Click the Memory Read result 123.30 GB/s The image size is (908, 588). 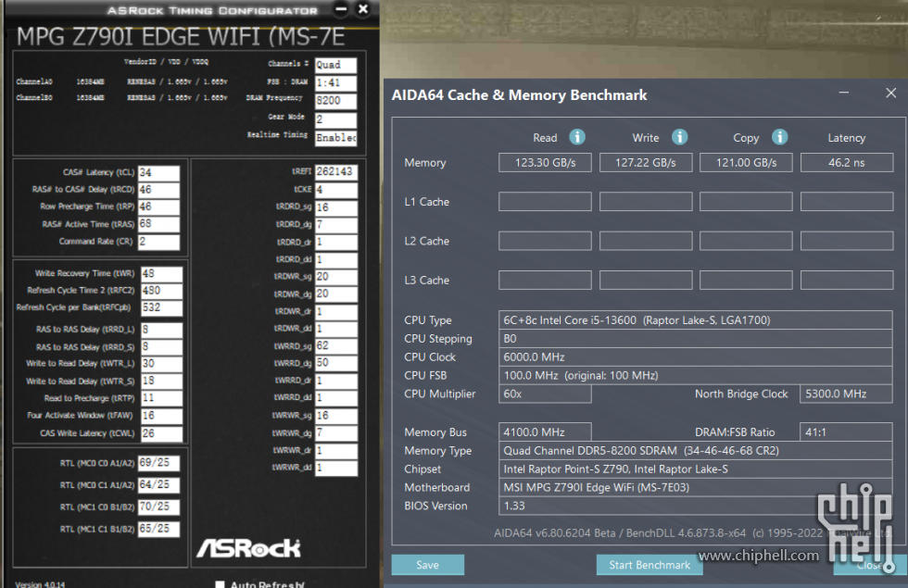tap(545, 163)
